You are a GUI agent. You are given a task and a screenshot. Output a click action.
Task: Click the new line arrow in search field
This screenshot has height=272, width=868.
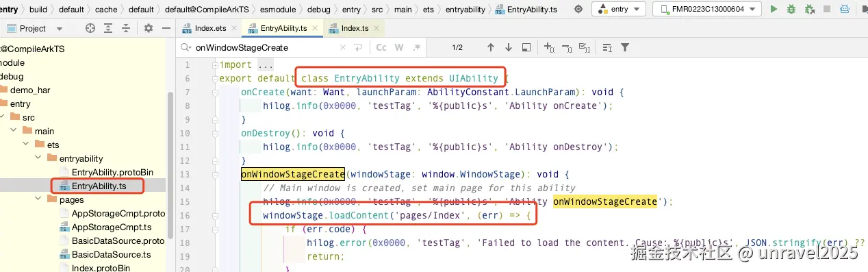pyautogui.click(x=357, y=47)
